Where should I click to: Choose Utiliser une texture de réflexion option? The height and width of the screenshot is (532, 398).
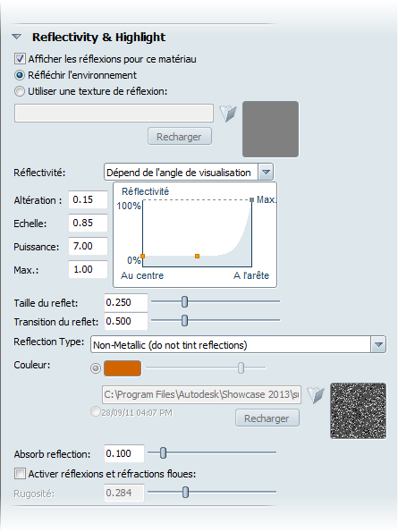[x=20, y=91]
